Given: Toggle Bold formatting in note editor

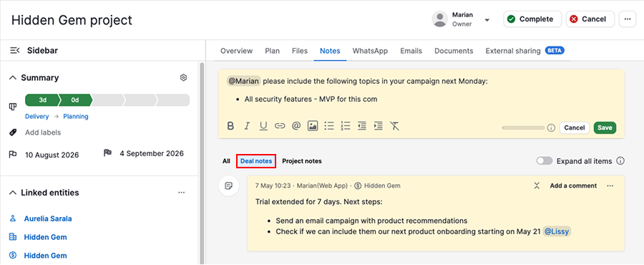Looking at the screenshot, I should 230,126.
